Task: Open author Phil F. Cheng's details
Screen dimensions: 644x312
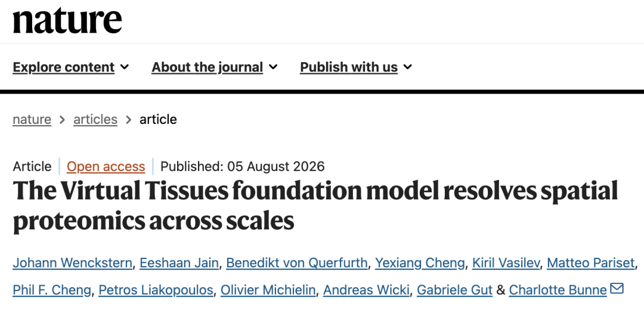Action: [52, 291]
